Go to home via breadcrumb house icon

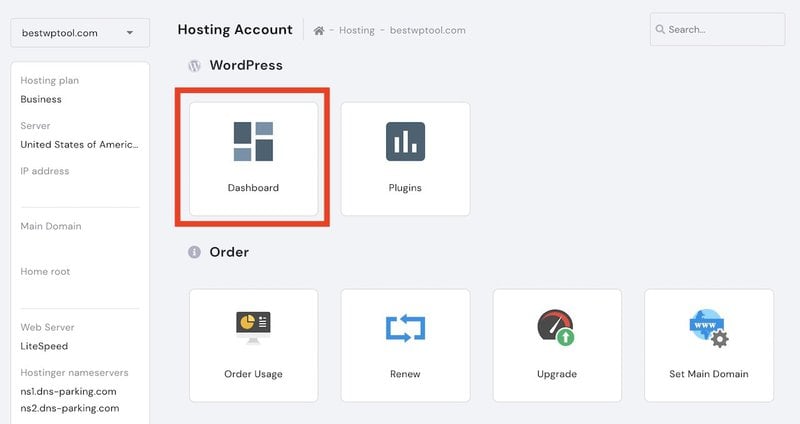[x=319, y=31]
